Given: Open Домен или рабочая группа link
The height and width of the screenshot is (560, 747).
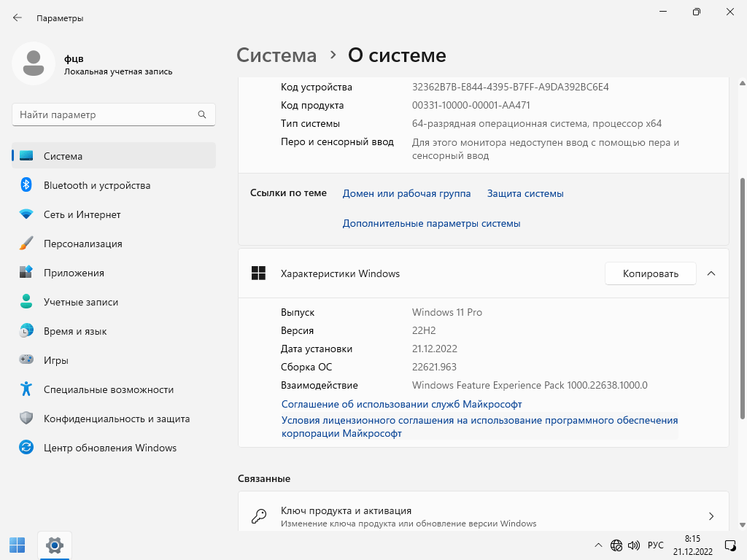Looking at the screenshot, I should click(x=406, y=193).
